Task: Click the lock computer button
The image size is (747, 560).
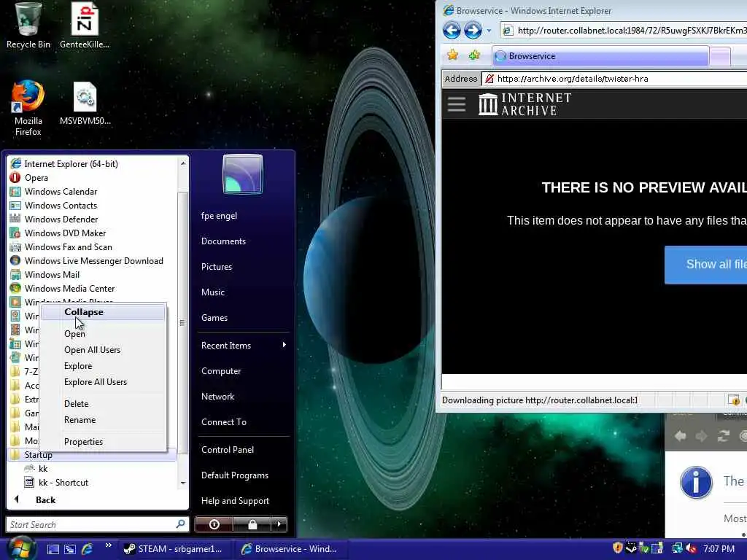Action: tap(252, 524)
